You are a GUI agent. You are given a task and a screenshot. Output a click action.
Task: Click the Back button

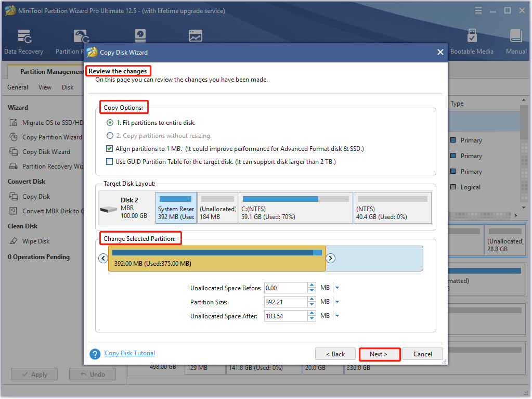[x=335, y=354]
